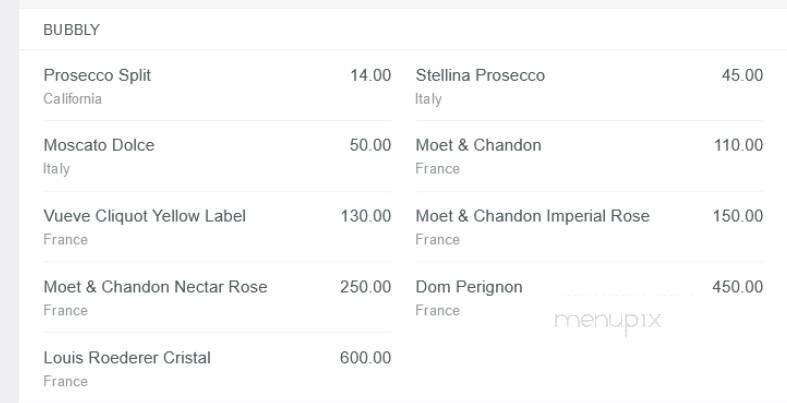Image resolution: width=787 pixels, height=403 pixels.
Task: Click the 130.00 Vueve Cliquot price
Action: click(x=366, y=217)
